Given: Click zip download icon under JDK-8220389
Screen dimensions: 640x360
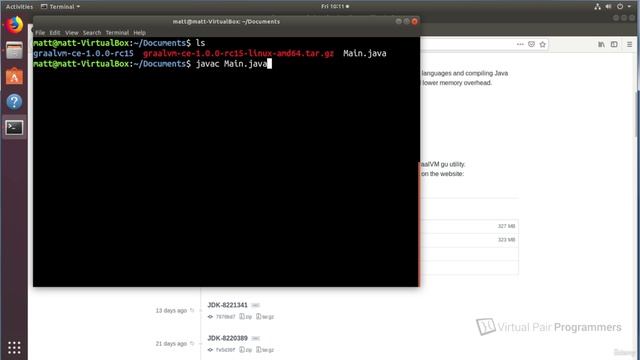Looking at the screenshot, I should [x=245, y=350].
